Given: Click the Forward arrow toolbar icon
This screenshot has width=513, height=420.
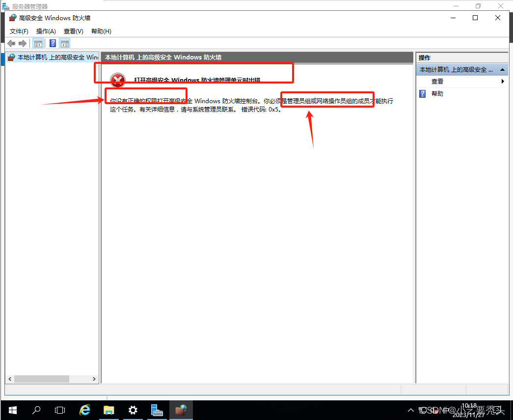Looking at the screenshot, I should pyautogui.click(x=23, y=43).
